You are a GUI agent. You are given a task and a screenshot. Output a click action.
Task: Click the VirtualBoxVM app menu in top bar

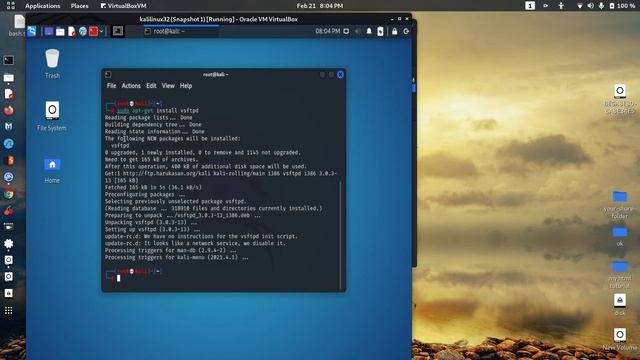coord(124,6)
